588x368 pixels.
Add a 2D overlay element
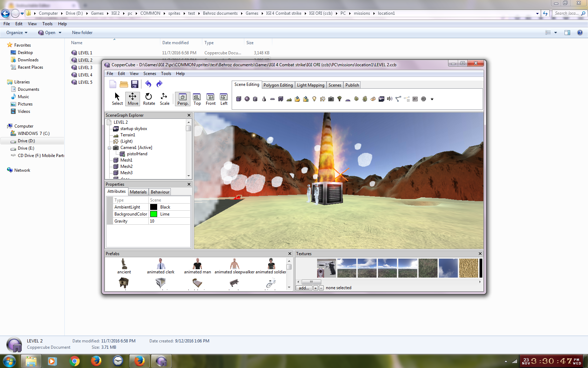click(x=415, y=99)
